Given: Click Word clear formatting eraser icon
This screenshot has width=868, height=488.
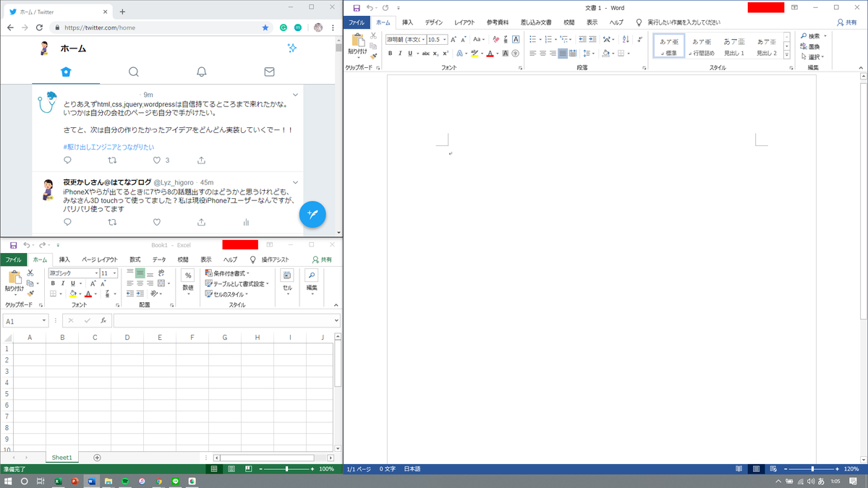Looking at the screenshot, I should pyautogui.click(x=495, y=39).
